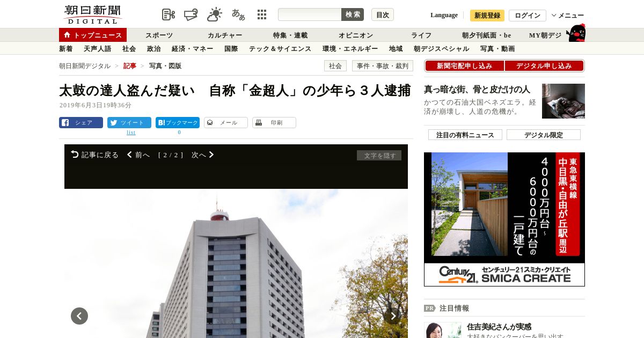644x338 pixels.
Task: Click デジタル申し込み button
Action: (x=544, y=65)
